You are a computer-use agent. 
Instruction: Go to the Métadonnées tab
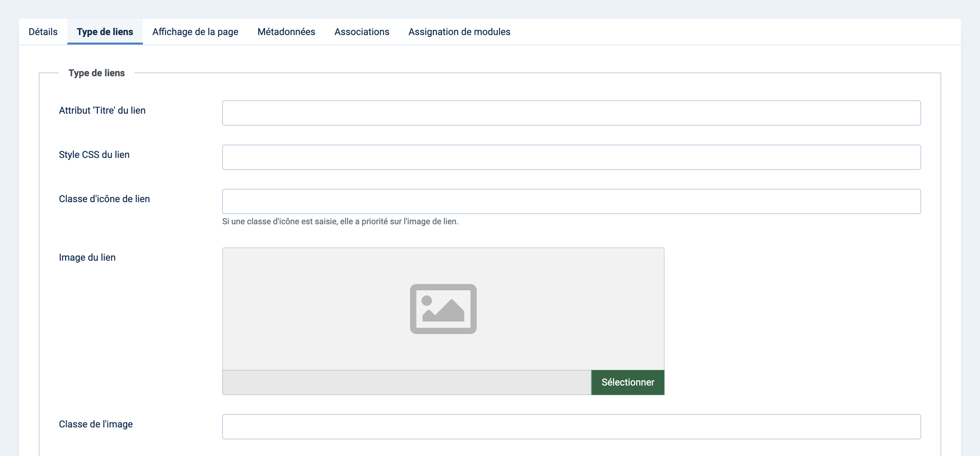tap(286, 32)
